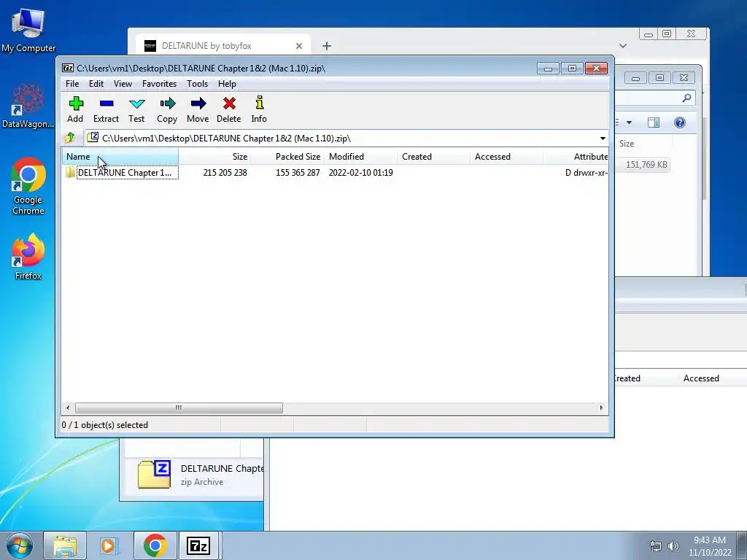This screenshot has width=747, height=560.
Task: Click the Attributes column header
Action: tap(576, 157)
